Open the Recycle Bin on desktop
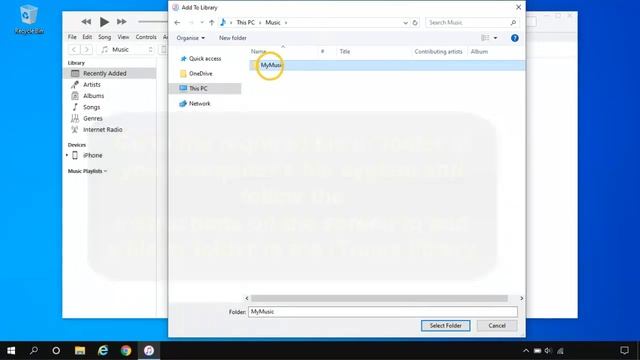 [29, 19]
